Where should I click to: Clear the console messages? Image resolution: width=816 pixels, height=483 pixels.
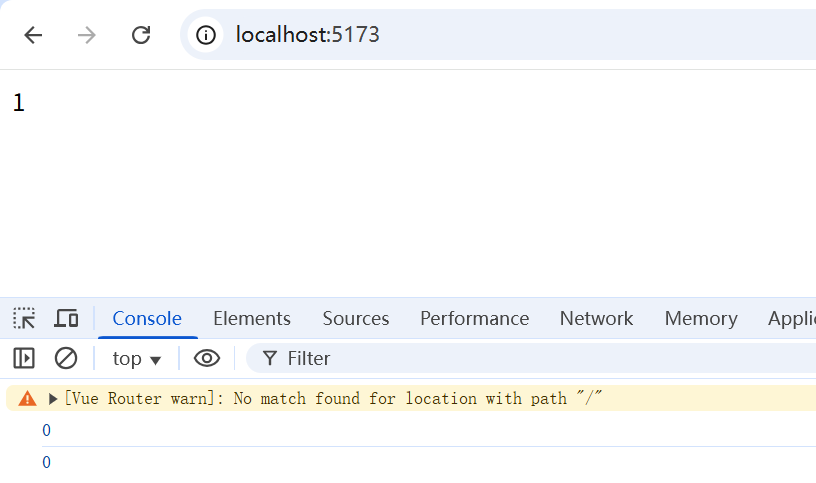(x=66, y=358)
